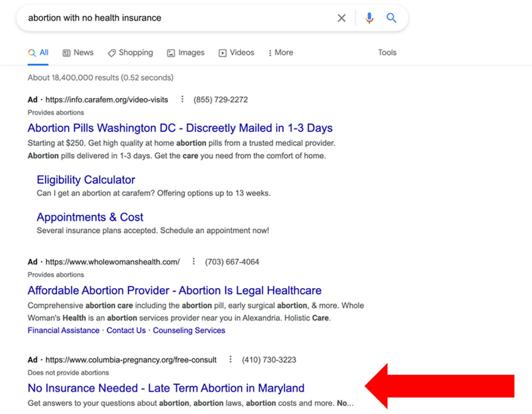Click the info.carafem.org/video-visits URL

click(x=107, y=100)
